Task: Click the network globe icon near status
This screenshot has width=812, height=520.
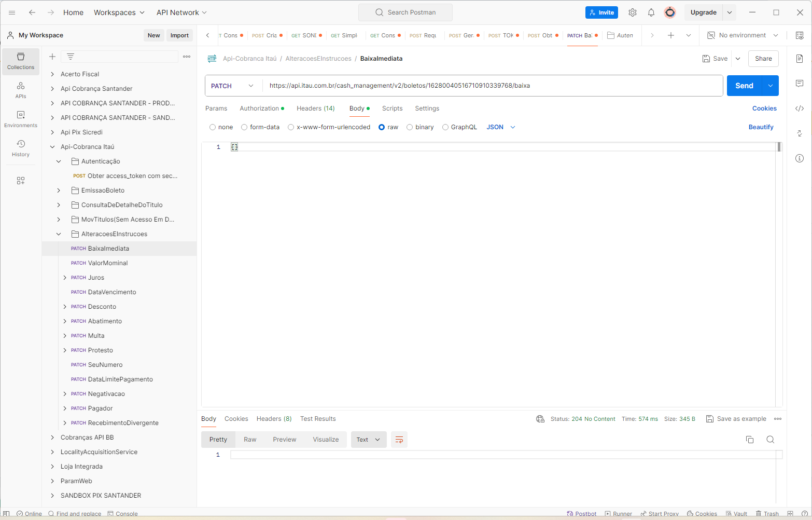Action: 540,419
